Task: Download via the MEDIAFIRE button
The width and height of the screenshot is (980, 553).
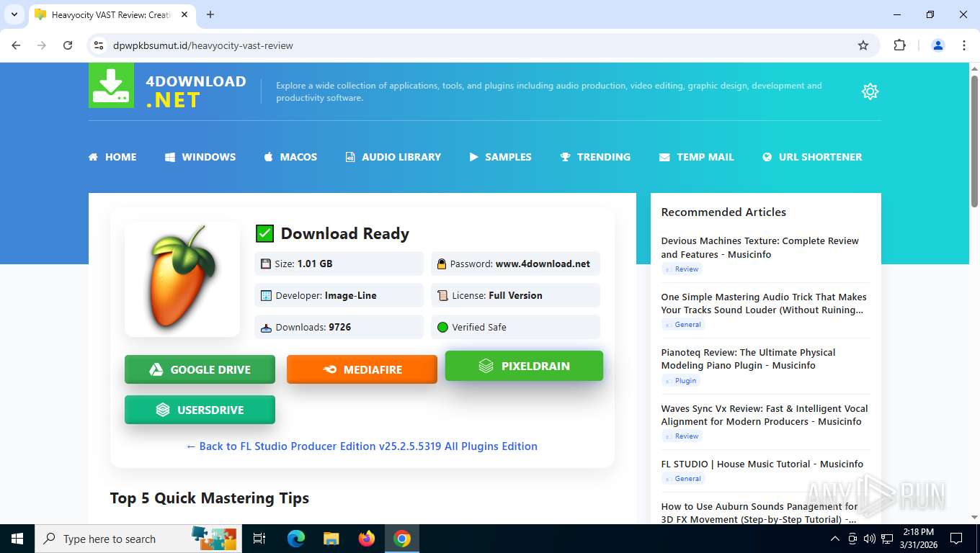Action: (x=362, y=369)
